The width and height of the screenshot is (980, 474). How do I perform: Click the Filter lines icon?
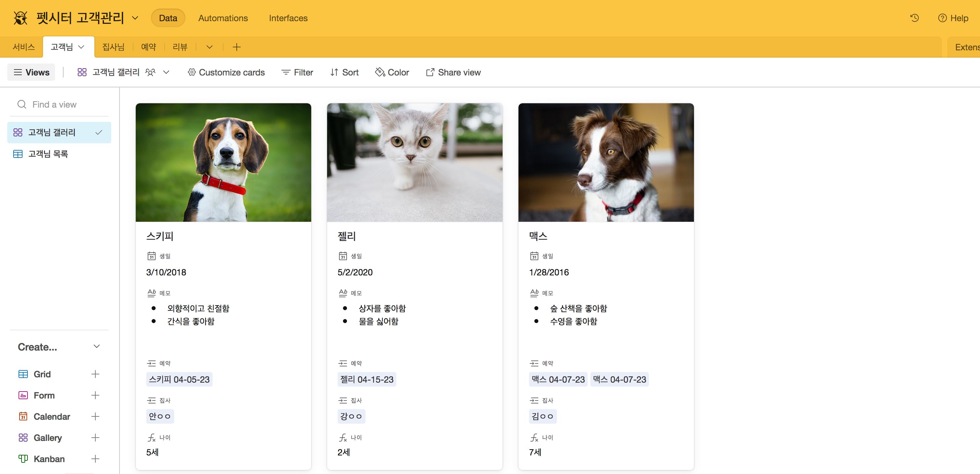click(x=286, y=72)
